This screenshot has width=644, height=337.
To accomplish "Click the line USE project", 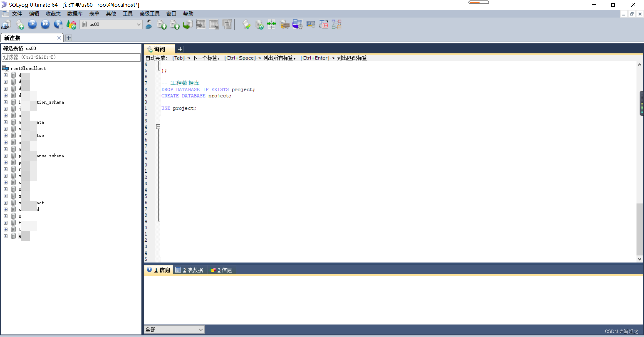I will 178,108.
